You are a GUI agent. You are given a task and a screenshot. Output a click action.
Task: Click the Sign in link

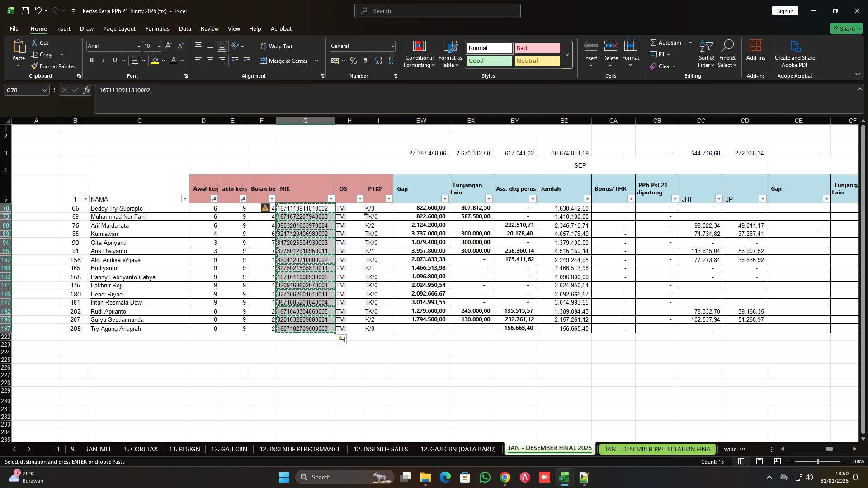click(785, 10)
